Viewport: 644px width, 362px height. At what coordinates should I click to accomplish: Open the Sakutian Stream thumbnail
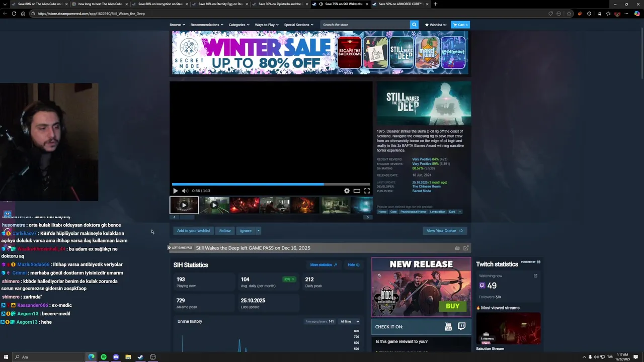(x=509, y=328)
